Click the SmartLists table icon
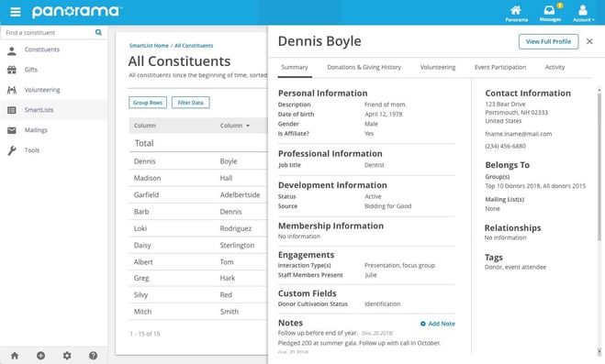 tap(12, 110)
